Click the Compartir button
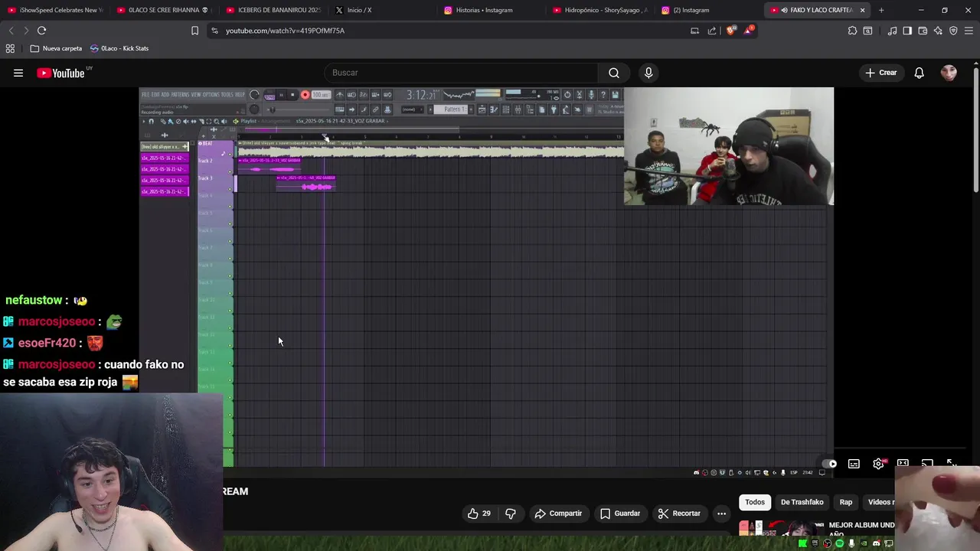Screen dimensions: 980x551 (x=558, y=514)
